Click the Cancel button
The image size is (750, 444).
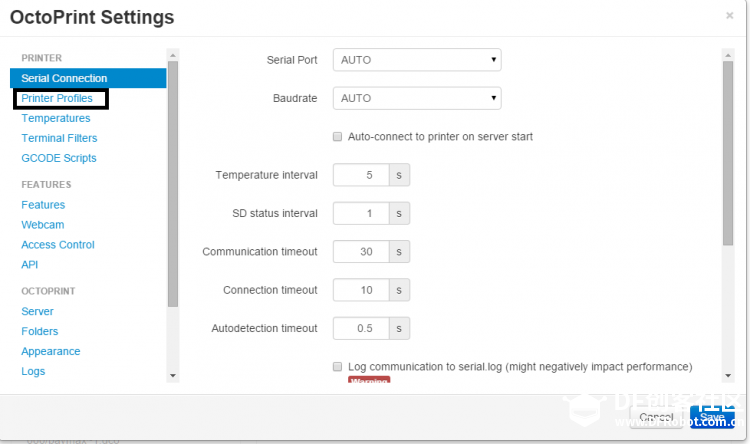coord(656,417)
